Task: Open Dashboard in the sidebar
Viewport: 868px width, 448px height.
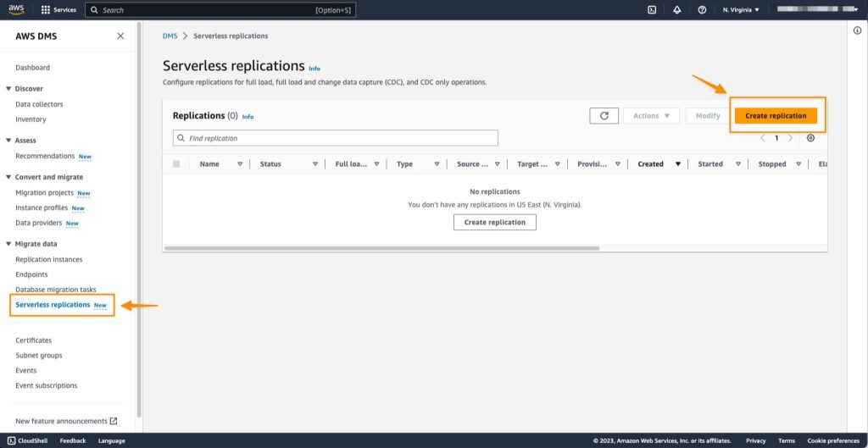Action: coord(33,68)
